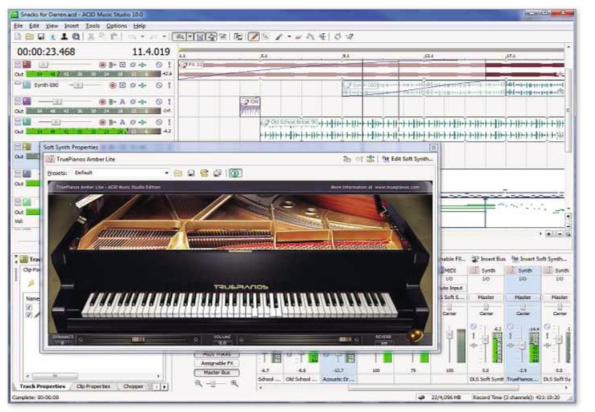
Task: Open the Options menu
Action: coord(116,26)
